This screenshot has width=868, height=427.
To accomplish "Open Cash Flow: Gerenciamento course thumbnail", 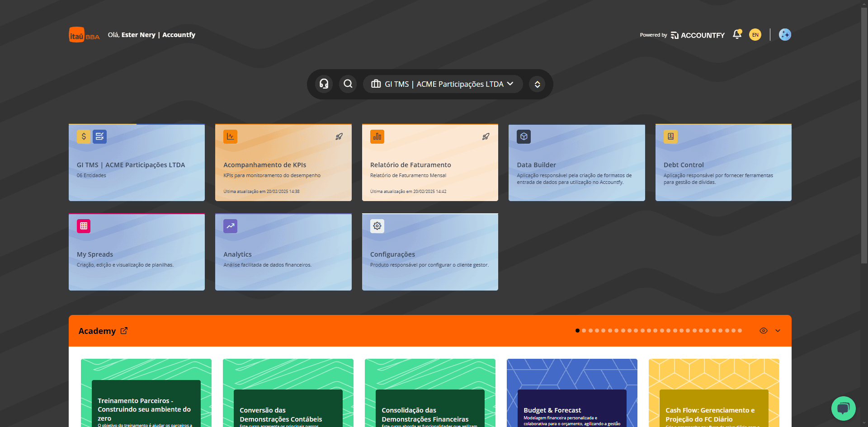I will (x=714, y=393).
